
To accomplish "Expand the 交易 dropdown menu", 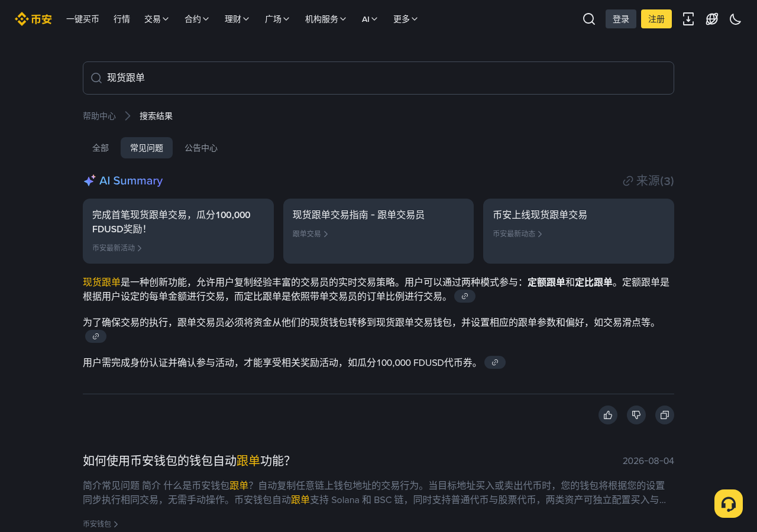I will point(157,19).
